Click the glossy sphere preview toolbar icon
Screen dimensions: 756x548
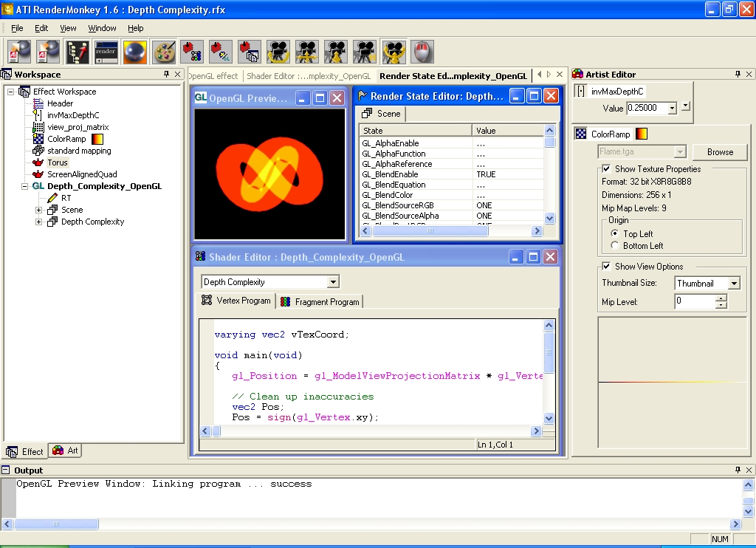coord(135,52)
